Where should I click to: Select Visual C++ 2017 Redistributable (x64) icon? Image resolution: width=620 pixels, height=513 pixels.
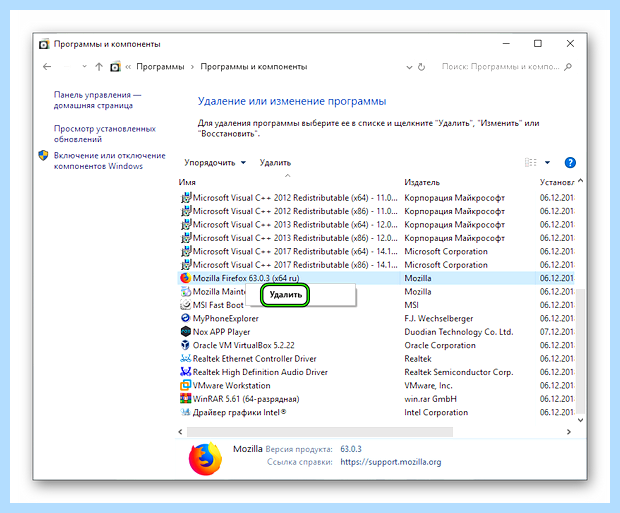click(x=186, y=251)
